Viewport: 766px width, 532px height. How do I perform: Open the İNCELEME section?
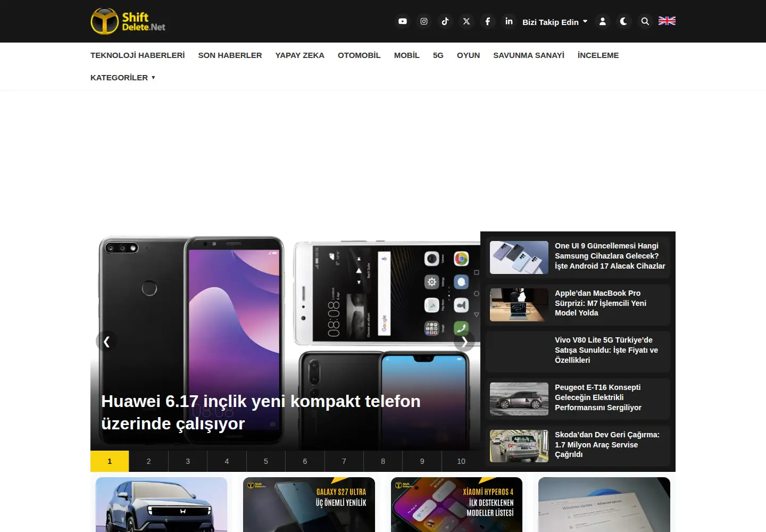(x=598, y=55)
